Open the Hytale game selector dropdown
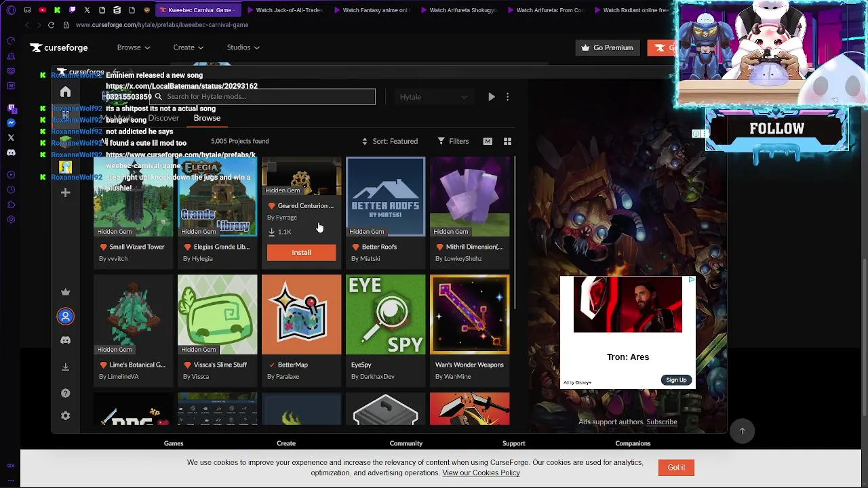 pos(433,97)
